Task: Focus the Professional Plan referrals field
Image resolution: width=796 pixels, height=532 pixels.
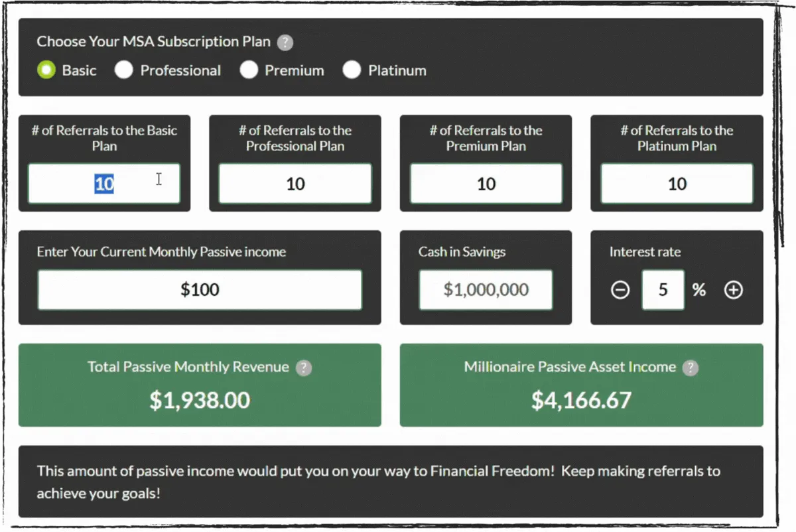Action: point(295,184)
